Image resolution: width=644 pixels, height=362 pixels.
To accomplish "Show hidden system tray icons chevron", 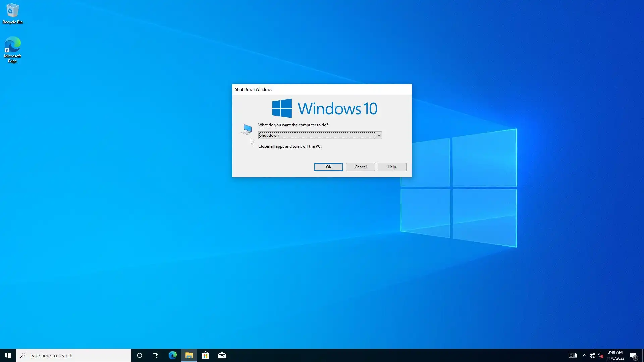I will click(584, 355).
